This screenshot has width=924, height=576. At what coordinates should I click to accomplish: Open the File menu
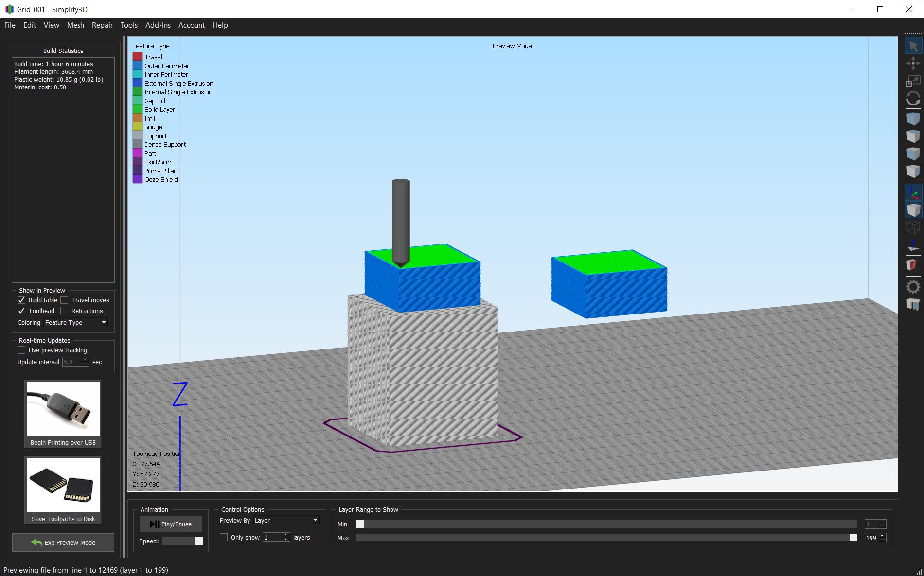point(10,25)
